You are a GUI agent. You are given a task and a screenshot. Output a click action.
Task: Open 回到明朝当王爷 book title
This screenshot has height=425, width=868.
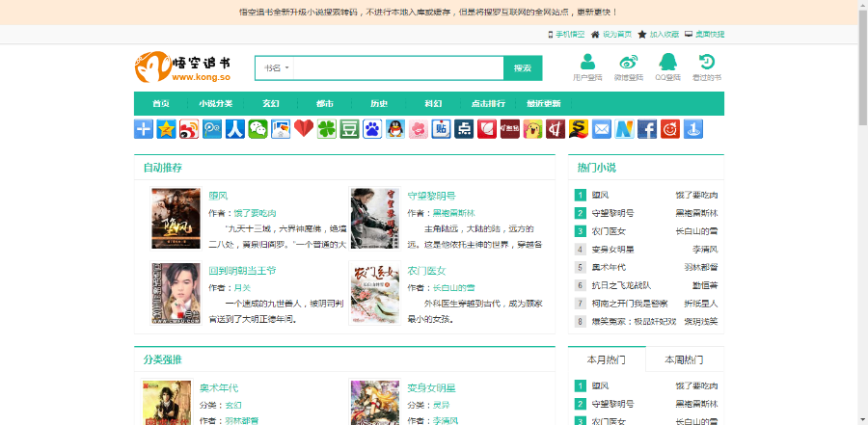coord(242,271)
